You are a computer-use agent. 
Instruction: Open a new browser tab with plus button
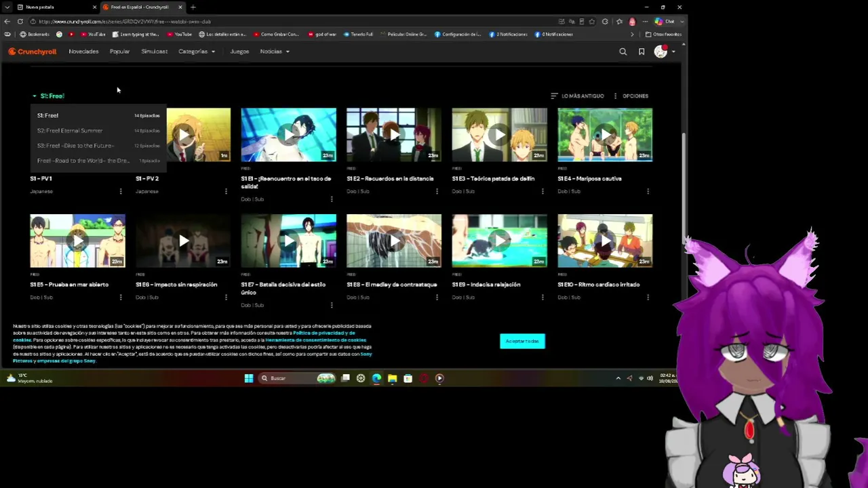[193, 7]
